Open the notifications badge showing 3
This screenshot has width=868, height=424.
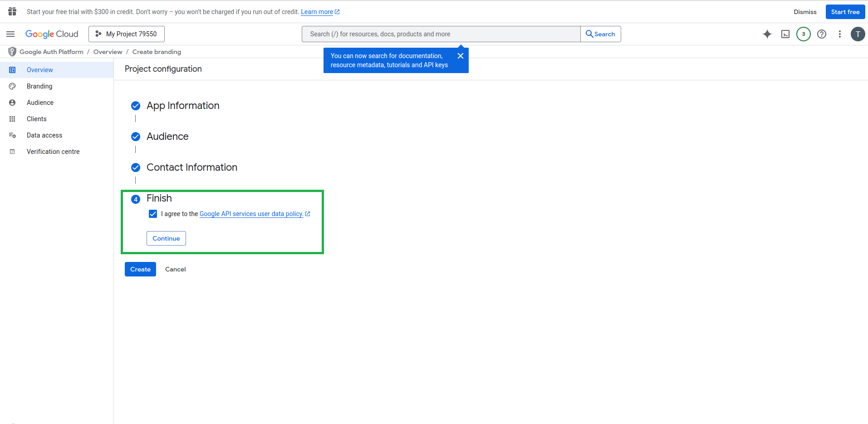click(803, 34)
